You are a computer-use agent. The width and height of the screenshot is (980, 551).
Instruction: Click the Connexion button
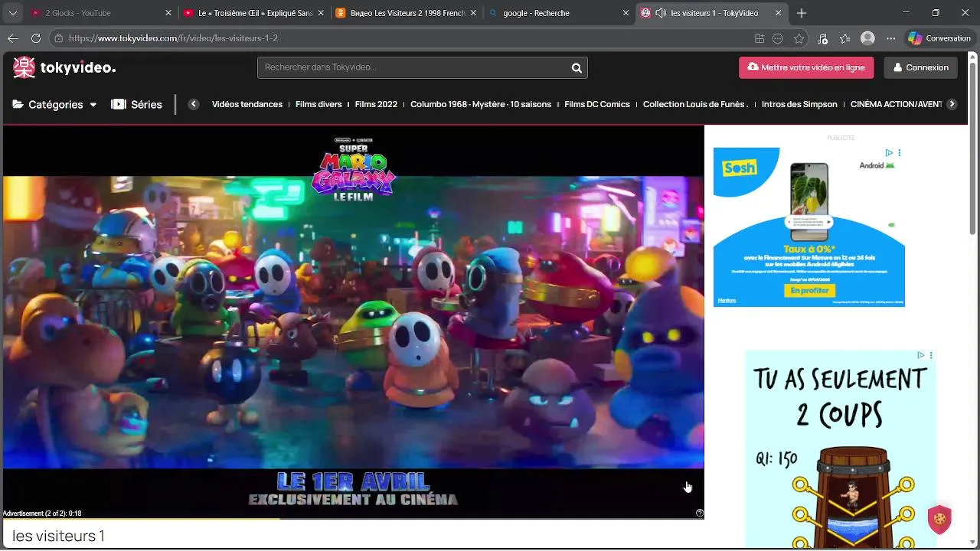(x=920, y=67)
